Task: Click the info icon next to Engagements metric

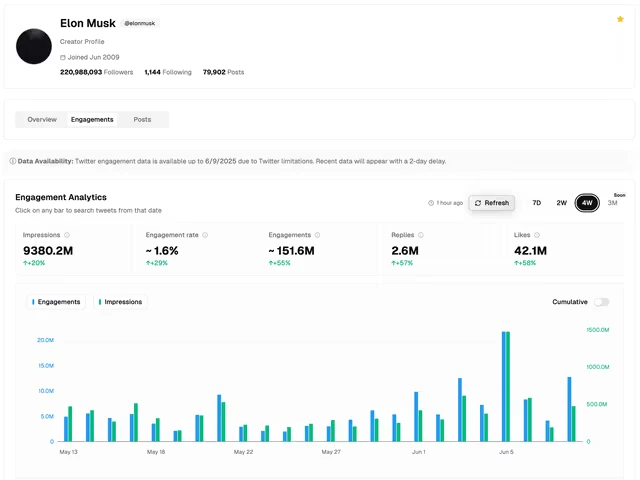Action: tap(318, 235)
